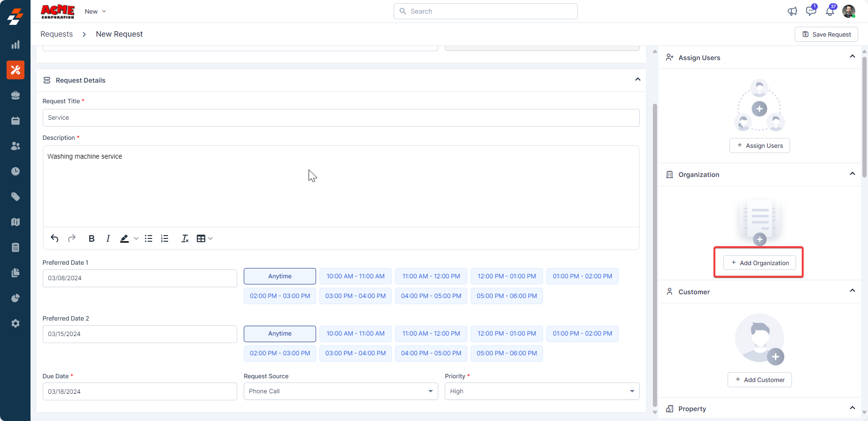Insert a numbered list in description

(164, 238)
